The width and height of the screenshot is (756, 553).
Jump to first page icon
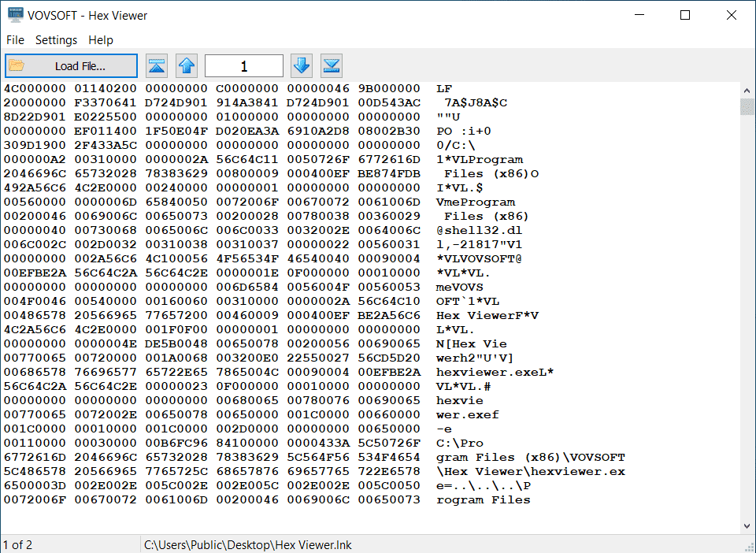click(x=157, y=66)
